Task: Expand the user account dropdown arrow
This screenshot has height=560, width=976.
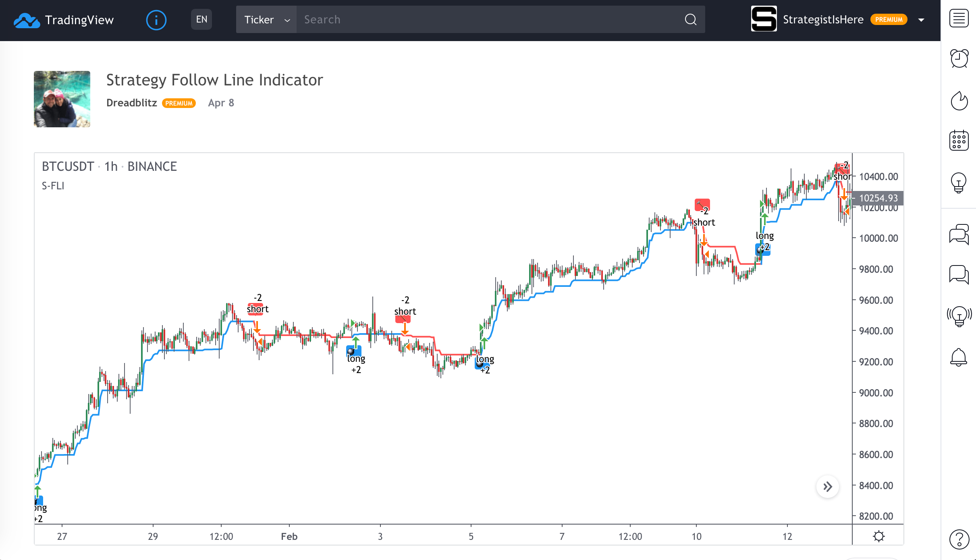Action: point(921,20)
